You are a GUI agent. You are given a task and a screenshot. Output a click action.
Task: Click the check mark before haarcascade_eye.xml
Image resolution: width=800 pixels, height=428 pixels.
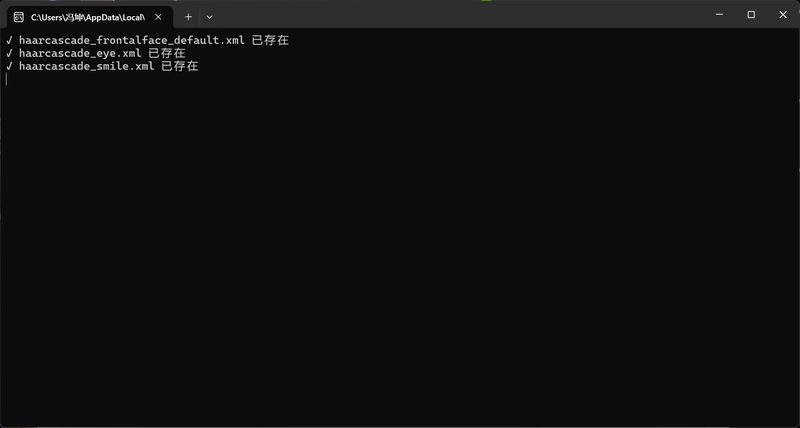click(x=9, y=53)
